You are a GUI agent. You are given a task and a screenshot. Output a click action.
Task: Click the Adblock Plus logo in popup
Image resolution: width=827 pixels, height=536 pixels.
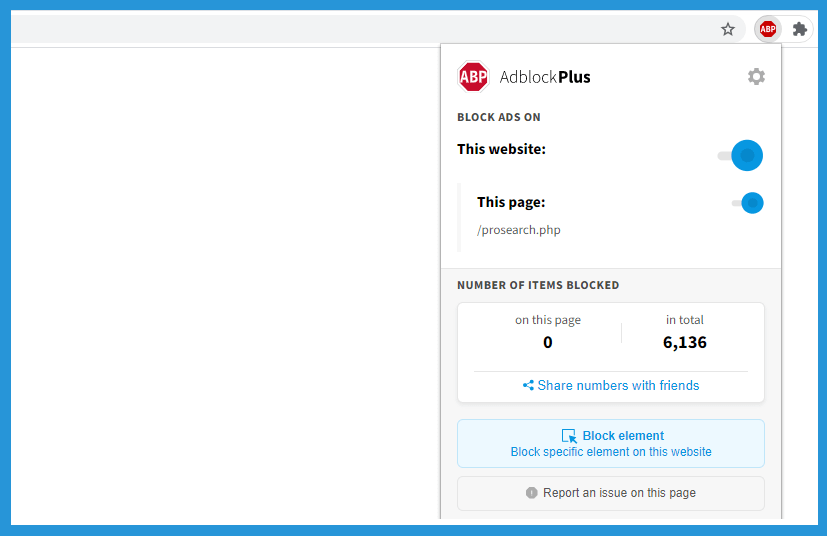(x=473, y=76)
